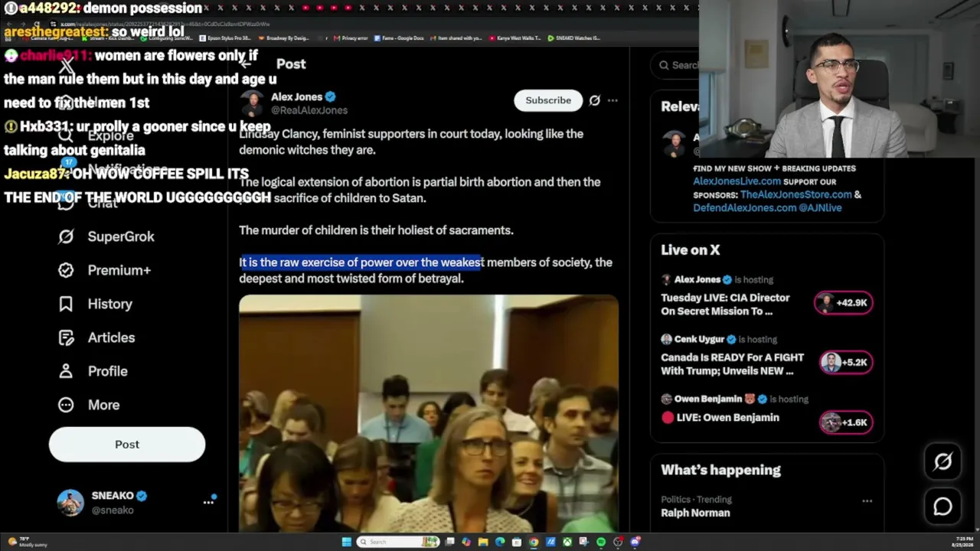The height and width of the screenshot is (551, 980).
Task: Select Profile in the navigation menu
Action: click(x=108, y=371)
